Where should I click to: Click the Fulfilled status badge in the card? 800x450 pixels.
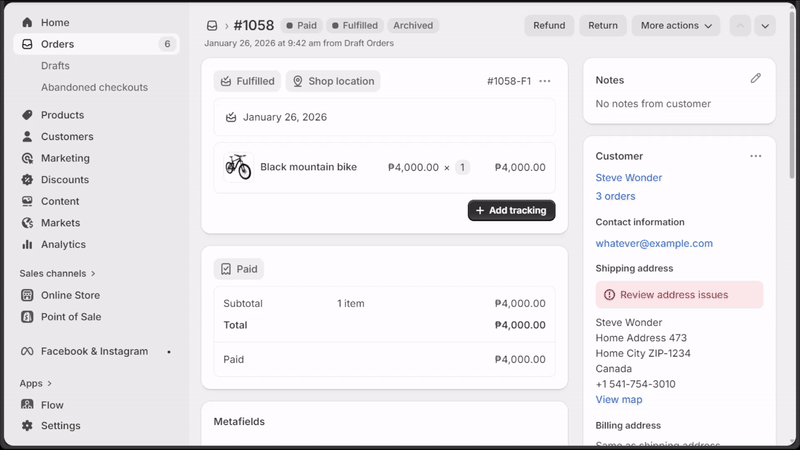pyautogui.click(x=247, y=81)
